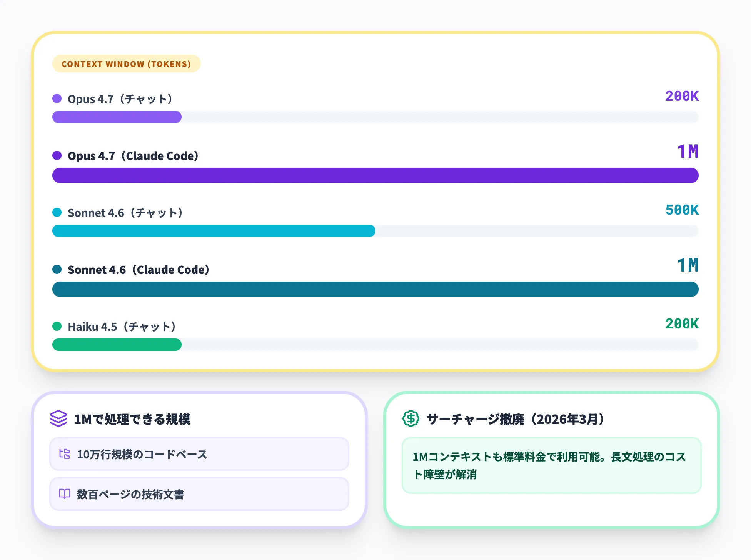Screen dimensions: 751x560
Task: Click the Haiku 4.5 green dot
Action: pos(57,326)
